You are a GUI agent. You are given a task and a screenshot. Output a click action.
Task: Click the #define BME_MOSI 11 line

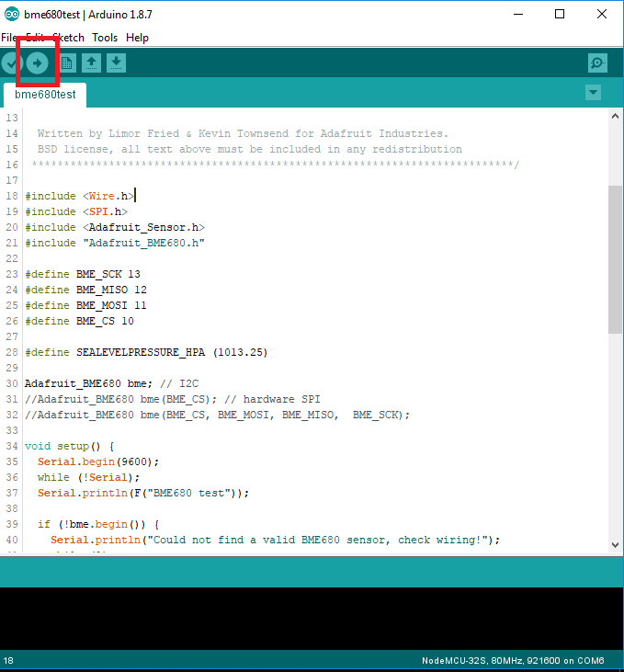pos(85,305)
